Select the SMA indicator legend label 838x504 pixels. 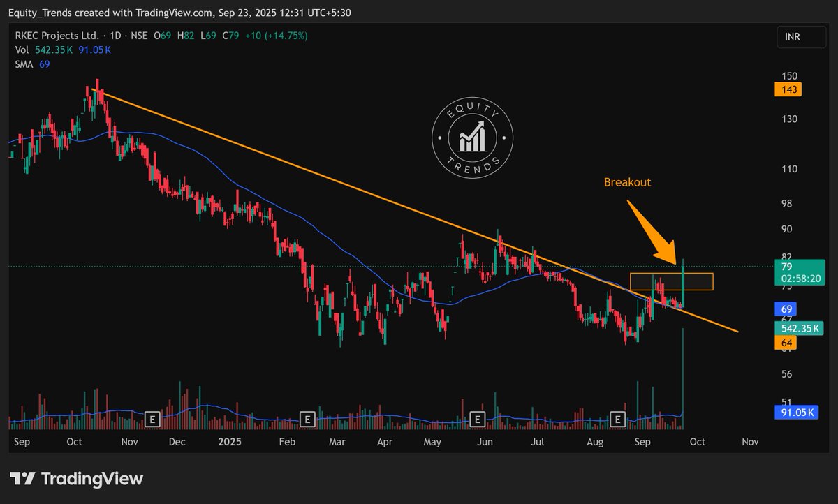coord(24,64)
